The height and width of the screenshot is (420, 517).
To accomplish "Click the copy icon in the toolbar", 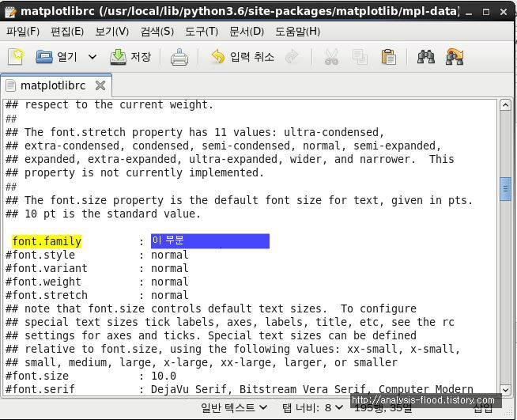I will point(360,57).
